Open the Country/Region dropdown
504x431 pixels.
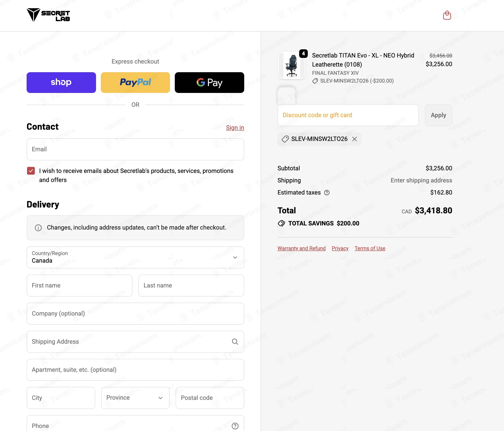pyautogui.click(x=135, y=257)
